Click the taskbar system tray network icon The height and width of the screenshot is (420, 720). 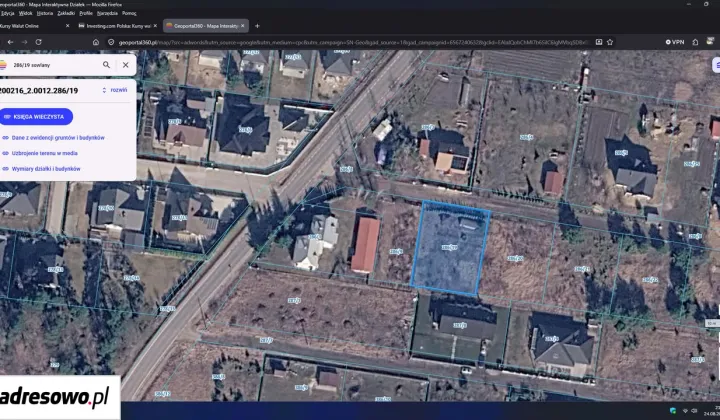(685, 410)
